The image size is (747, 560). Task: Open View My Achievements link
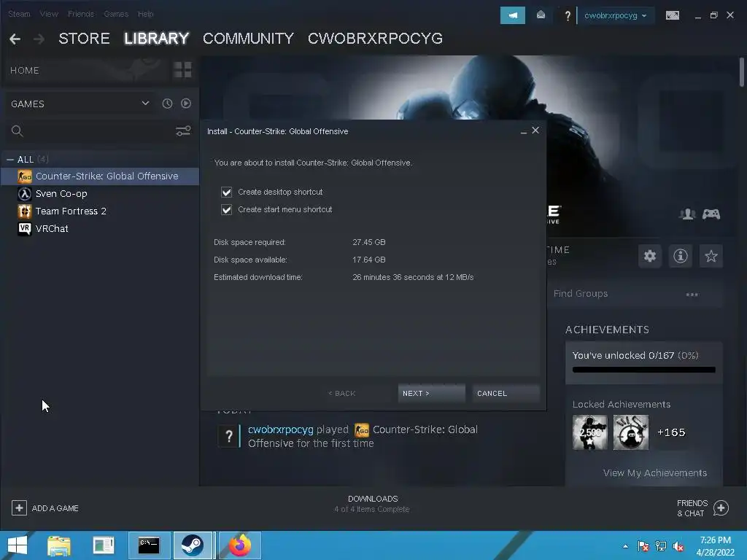654,472
